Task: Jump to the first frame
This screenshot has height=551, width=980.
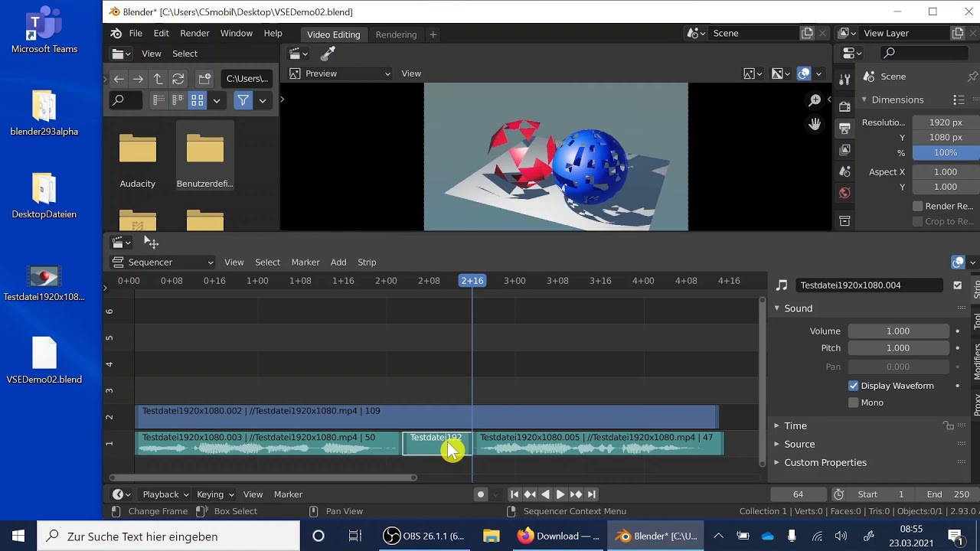Action: (514, 494)
